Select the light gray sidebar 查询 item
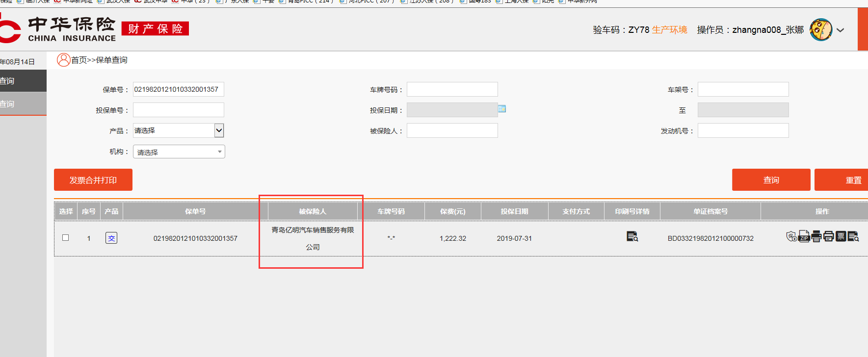This screenshot has height=357, width=868. (23, 103)
